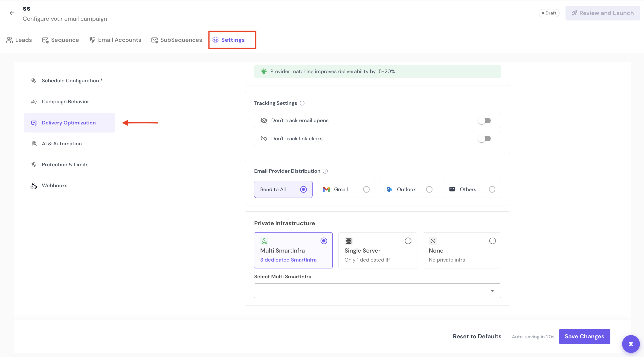Click the Settings gear icon
The width and height of the screenshot is (644, 357).
215,40
